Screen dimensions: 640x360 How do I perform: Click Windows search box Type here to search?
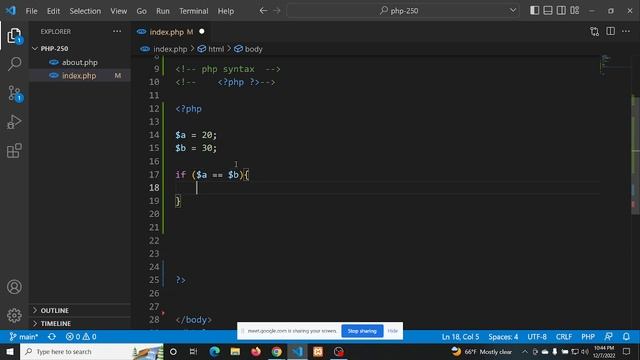[92, 351]
